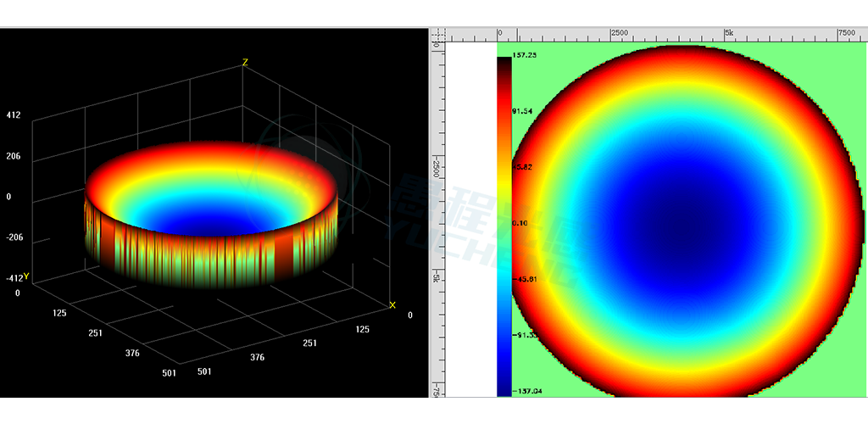Click the -5k mark on vertical ruler

click(x=437, y=278)
